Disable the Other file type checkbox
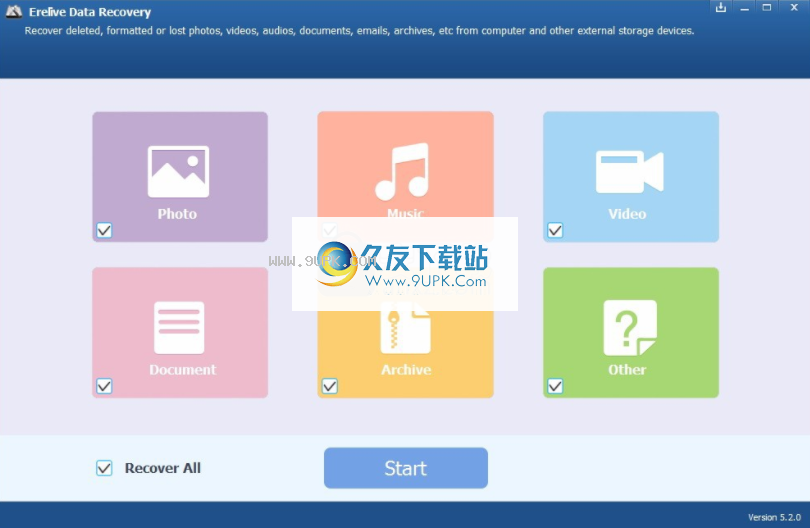 click(555, 386)
